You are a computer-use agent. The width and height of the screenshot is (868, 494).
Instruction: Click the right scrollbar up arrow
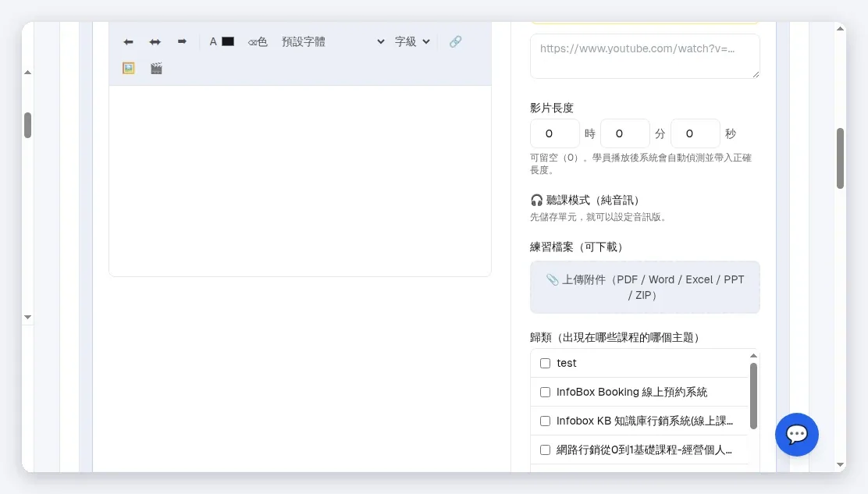841,29
